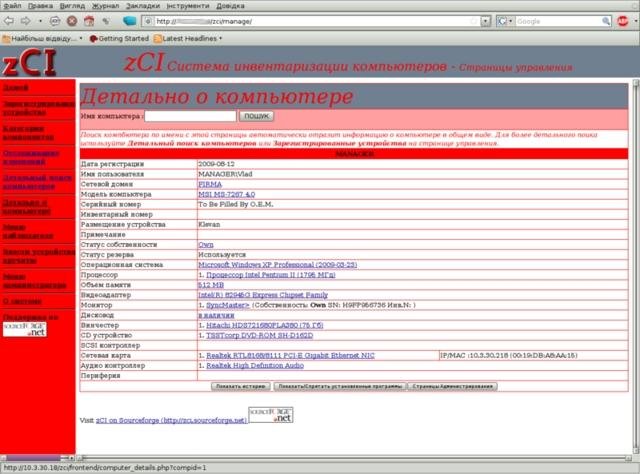This screenshot has height=474, width=640.
Task: Go forward with the browser Forward arrow
Action: pyautogui.click(x=26, y=21)
